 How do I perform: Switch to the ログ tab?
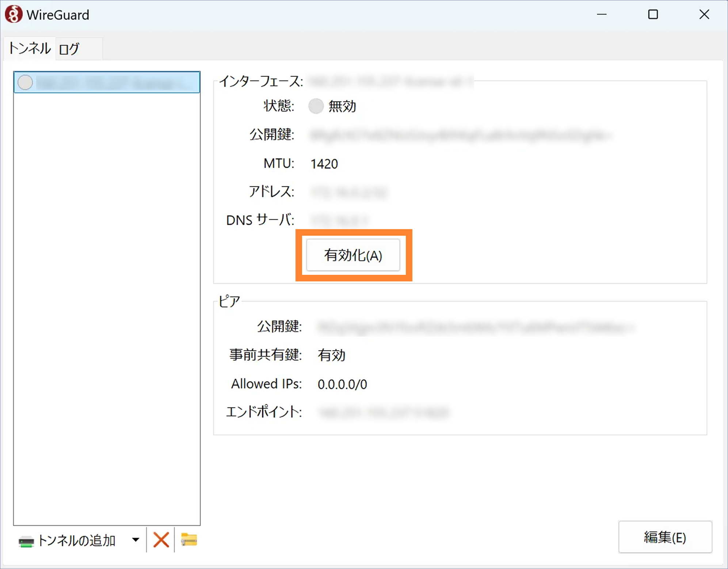pos(79,49)
